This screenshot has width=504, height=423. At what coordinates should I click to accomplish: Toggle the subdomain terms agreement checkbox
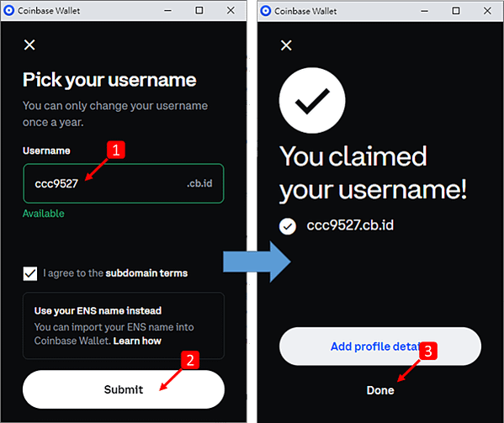[x=30, y=273]
